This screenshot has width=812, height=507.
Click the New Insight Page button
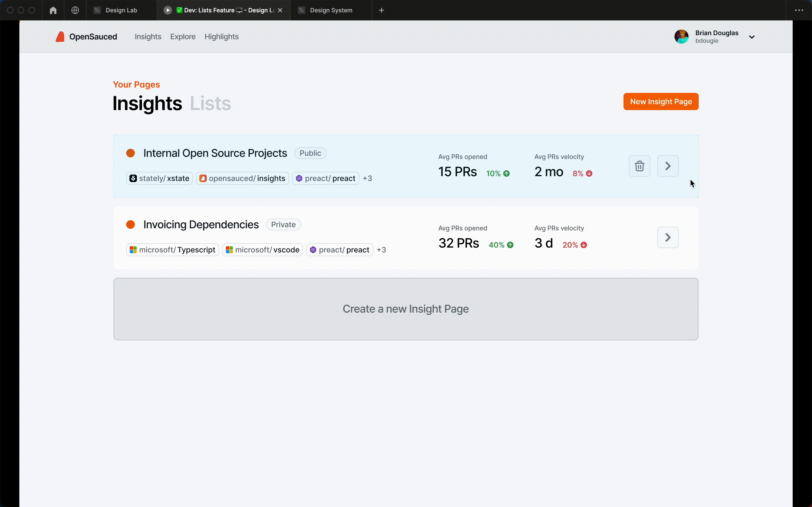661,101
